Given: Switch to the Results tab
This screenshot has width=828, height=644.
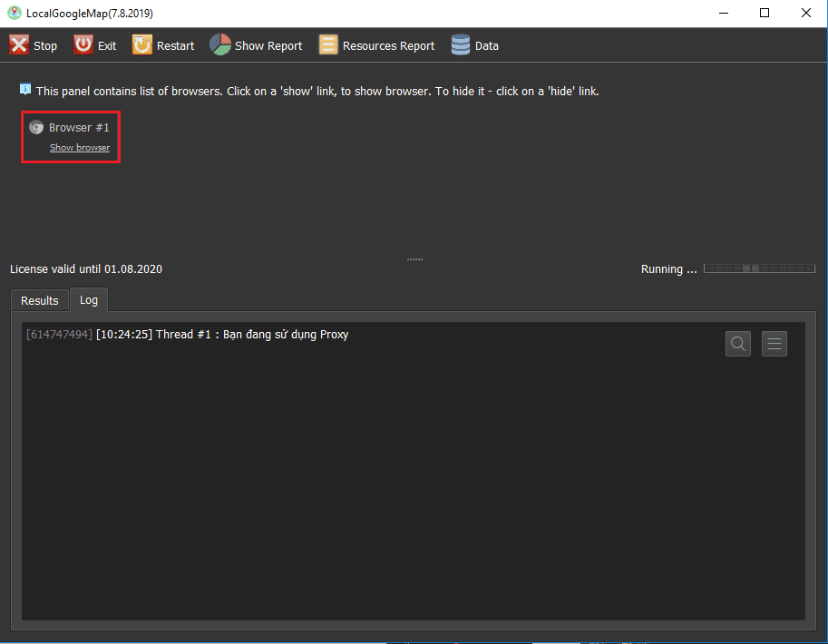Looking at the screenshot, I should coord(40,300).
